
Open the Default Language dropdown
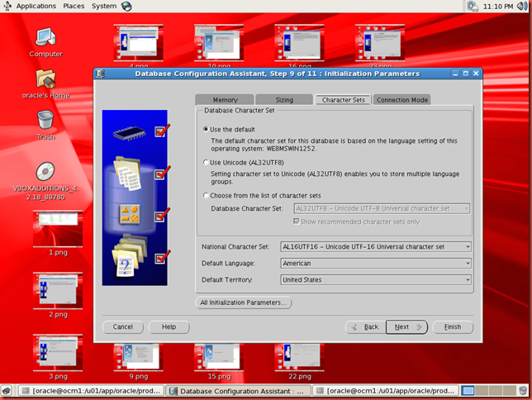click(x=376, y=263)
